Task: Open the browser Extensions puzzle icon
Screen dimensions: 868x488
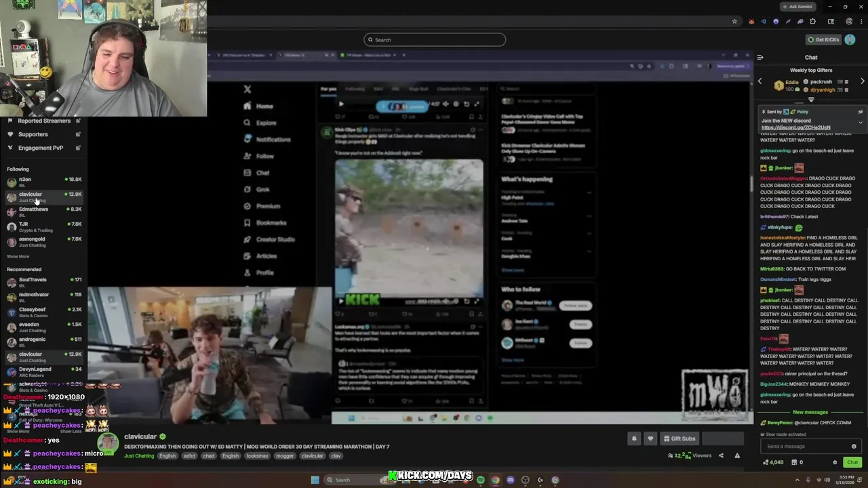Action: click(x=813, y=22)
